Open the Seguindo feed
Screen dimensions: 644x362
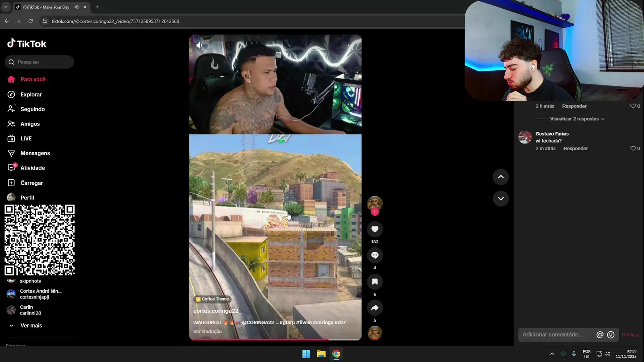click(32, 109)
